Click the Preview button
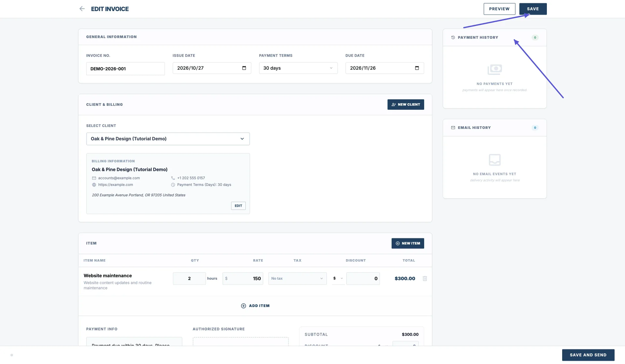This screenshot has width=625, height=364. point(499,9)
